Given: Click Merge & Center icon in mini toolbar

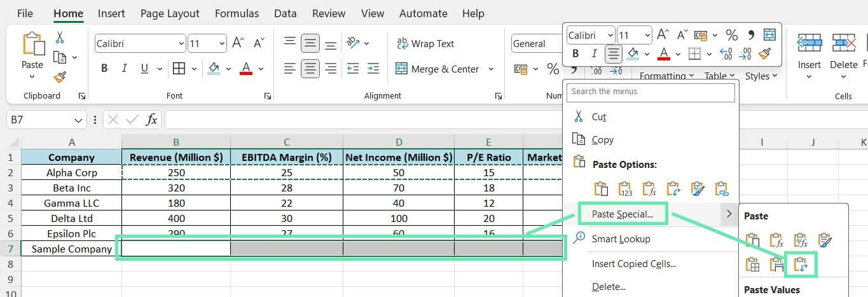Looking at the screenshot, I should (x=769, y=34).
